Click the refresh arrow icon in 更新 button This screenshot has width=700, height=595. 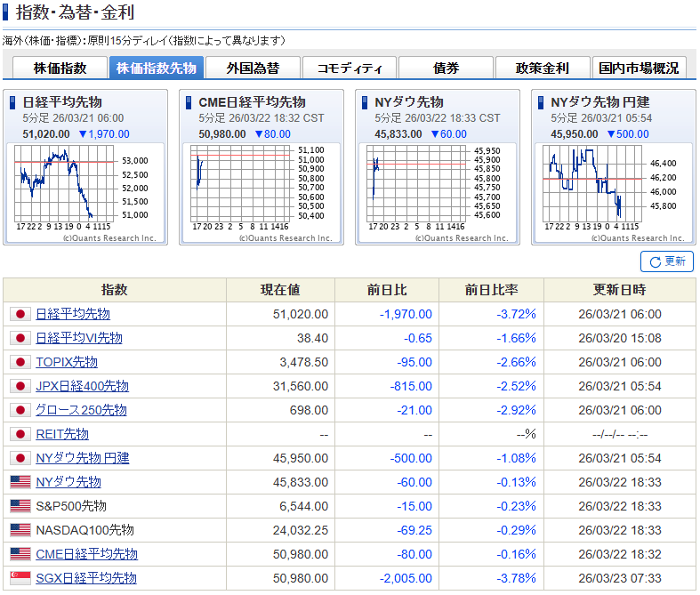pyautogui.click(x=655, y=262)
